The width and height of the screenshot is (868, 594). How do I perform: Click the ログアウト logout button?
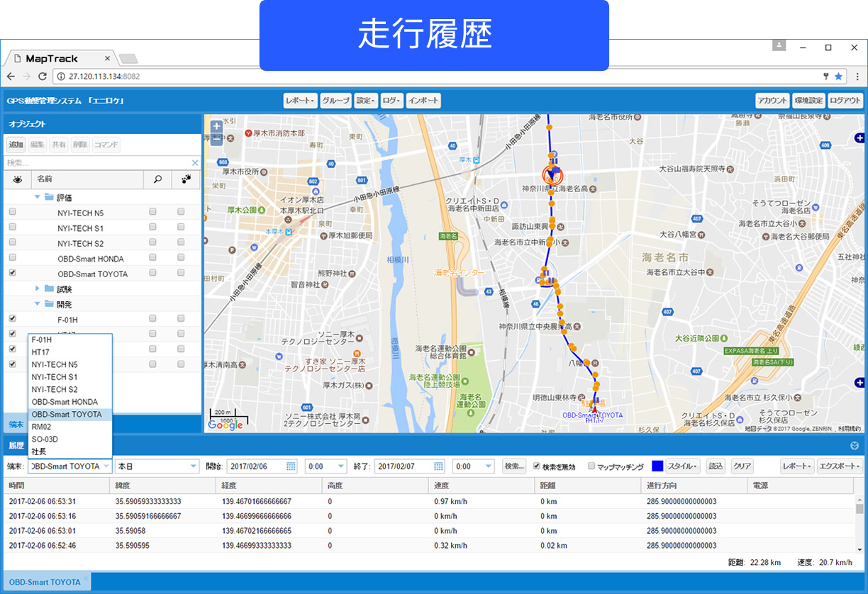click(x=845, y=101)
